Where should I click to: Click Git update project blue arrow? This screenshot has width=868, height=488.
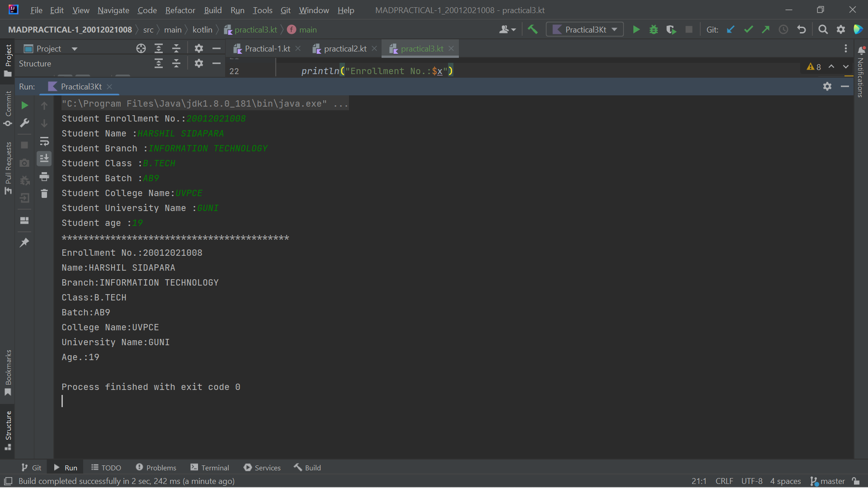click(x=731, y=30)
